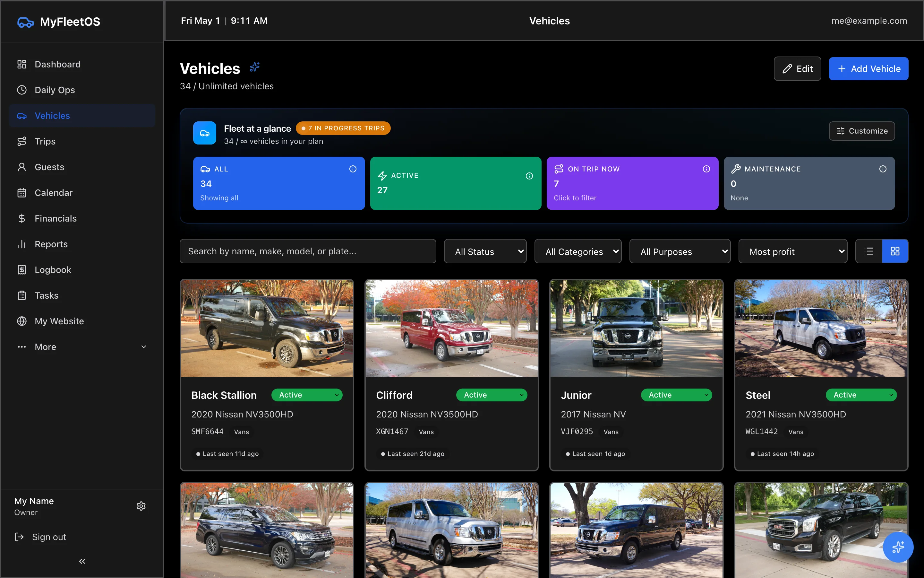
Task: Open the All Categories dropdown
Action: point(578,251)
